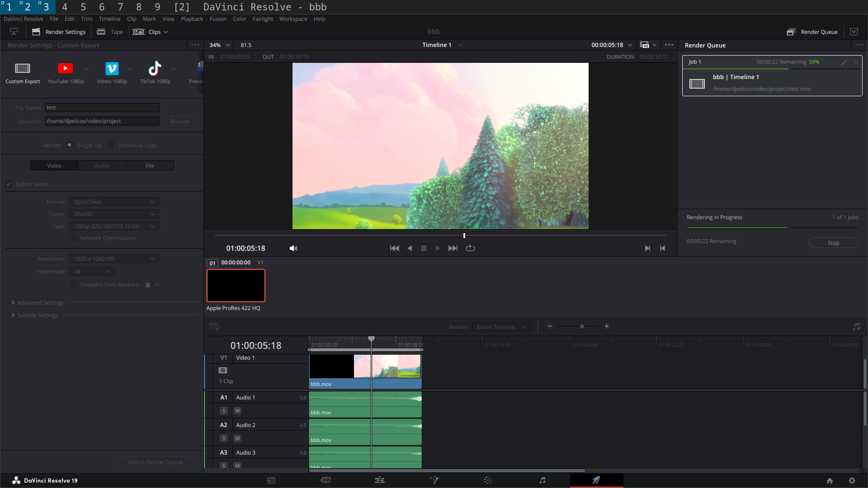Open the Fusion page

coord(434,480)
